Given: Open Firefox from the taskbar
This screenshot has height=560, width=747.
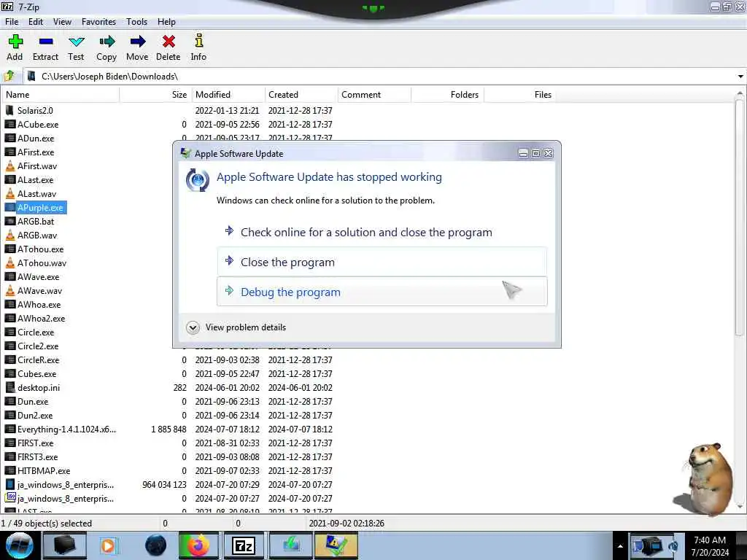Looking at the screenshot, I should click(x=197, y=545).
